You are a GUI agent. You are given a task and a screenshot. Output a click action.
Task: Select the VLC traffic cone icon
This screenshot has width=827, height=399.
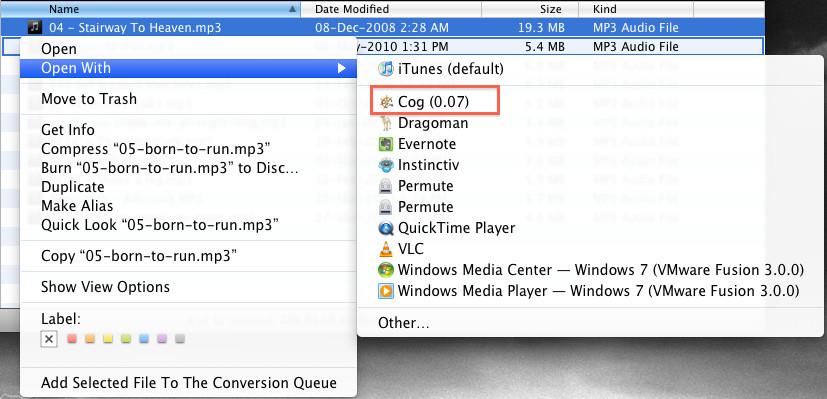pos(386,249)
